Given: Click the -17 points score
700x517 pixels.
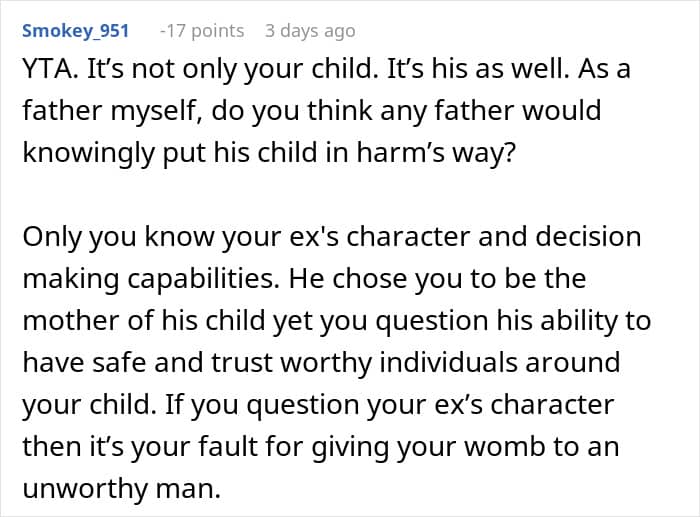Looking at the screenshot, I should click(202, 31).
